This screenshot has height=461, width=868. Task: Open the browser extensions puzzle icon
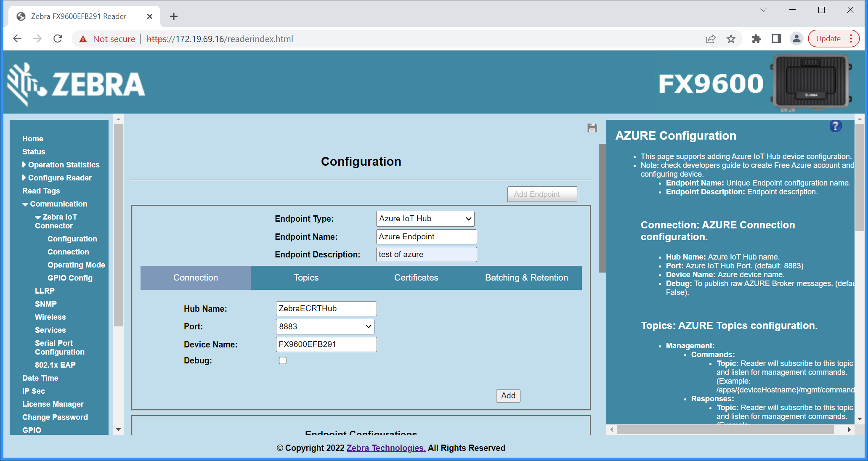(757, 39)
